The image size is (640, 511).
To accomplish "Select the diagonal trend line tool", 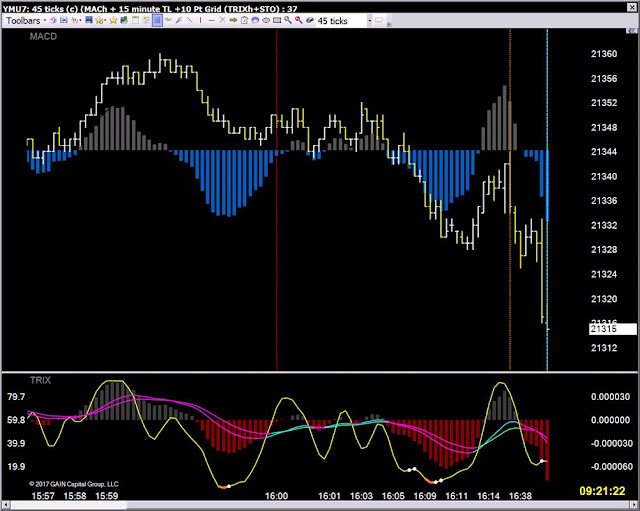I will tap(189, 20).
